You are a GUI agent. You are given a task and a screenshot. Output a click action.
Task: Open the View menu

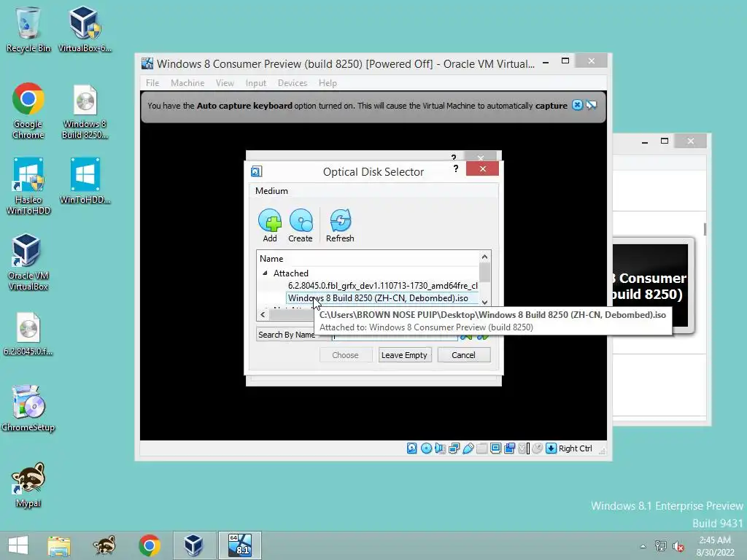click(225, 83)
